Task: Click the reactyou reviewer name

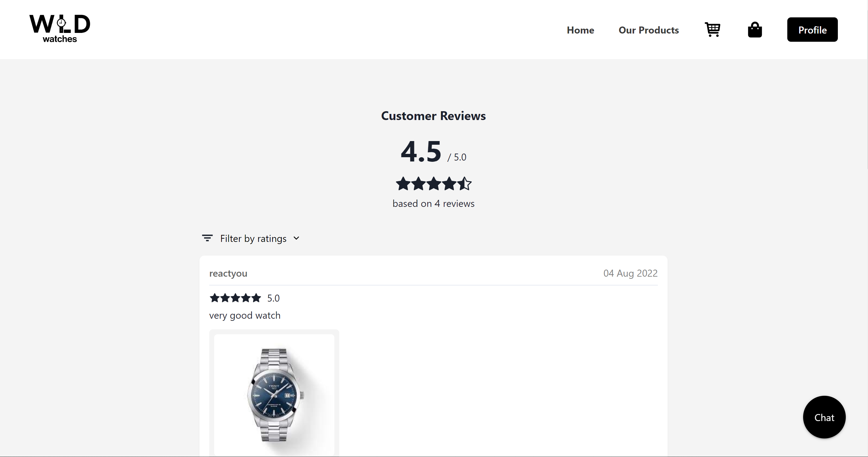Action: point(228,273)
